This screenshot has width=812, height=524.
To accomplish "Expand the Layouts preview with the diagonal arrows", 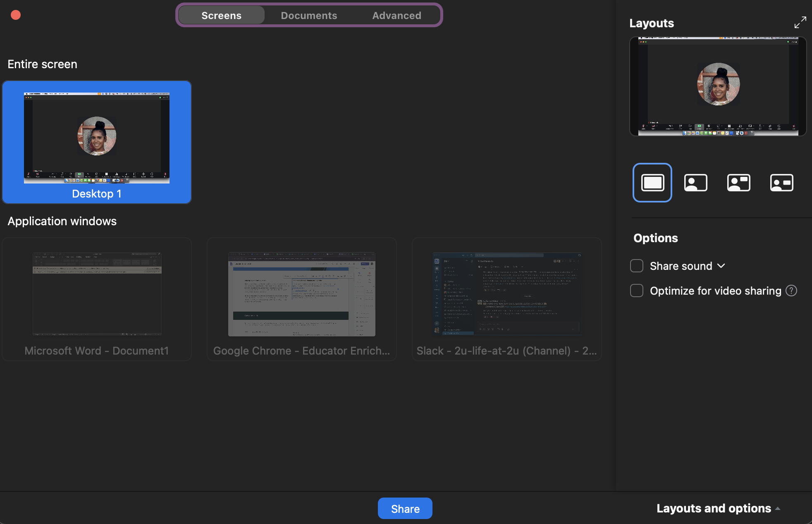I will point(800,22).
